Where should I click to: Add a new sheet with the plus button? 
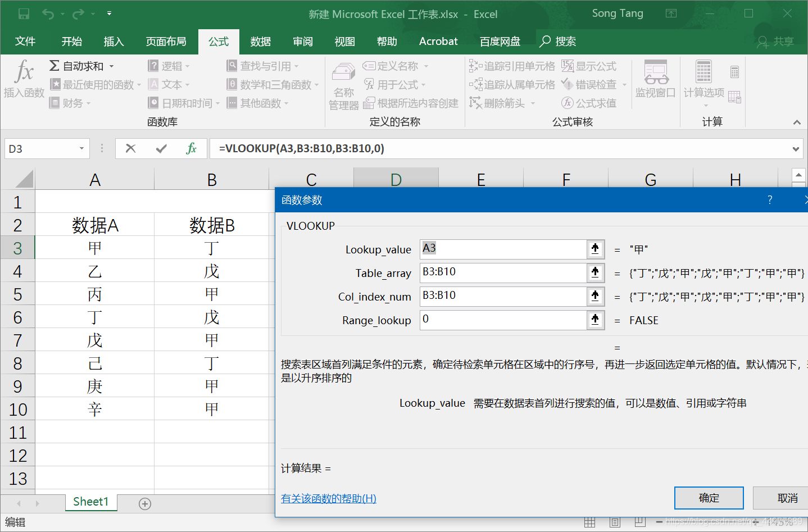click(145, 504)
